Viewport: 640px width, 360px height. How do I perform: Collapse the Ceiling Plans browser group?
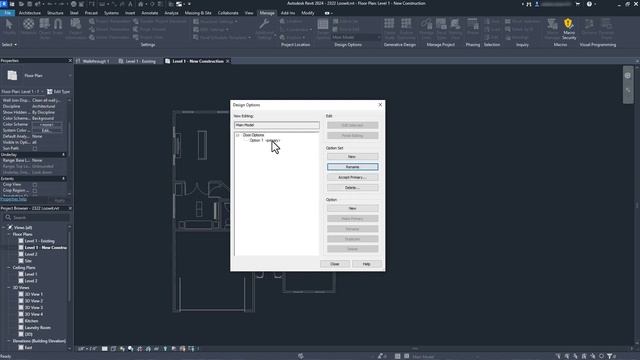click(9, 268)
